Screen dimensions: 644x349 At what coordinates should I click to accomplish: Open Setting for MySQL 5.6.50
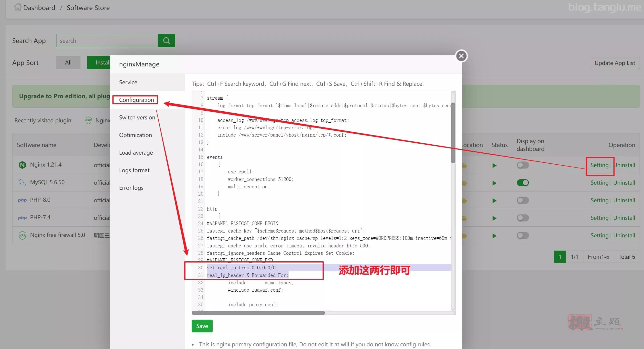[x=599, y=183]
